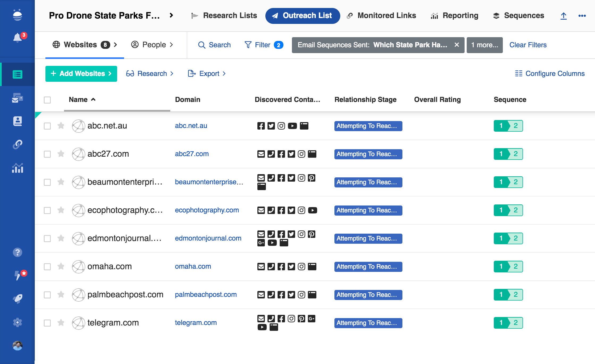Click the link chain icon in sidebar
The image size is (595, 364).
click(x=18, y=144)
